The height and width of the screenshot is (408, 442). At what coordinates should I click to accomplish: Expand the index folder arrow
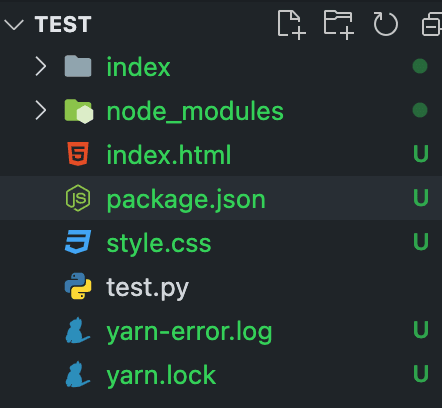[41, 66]
